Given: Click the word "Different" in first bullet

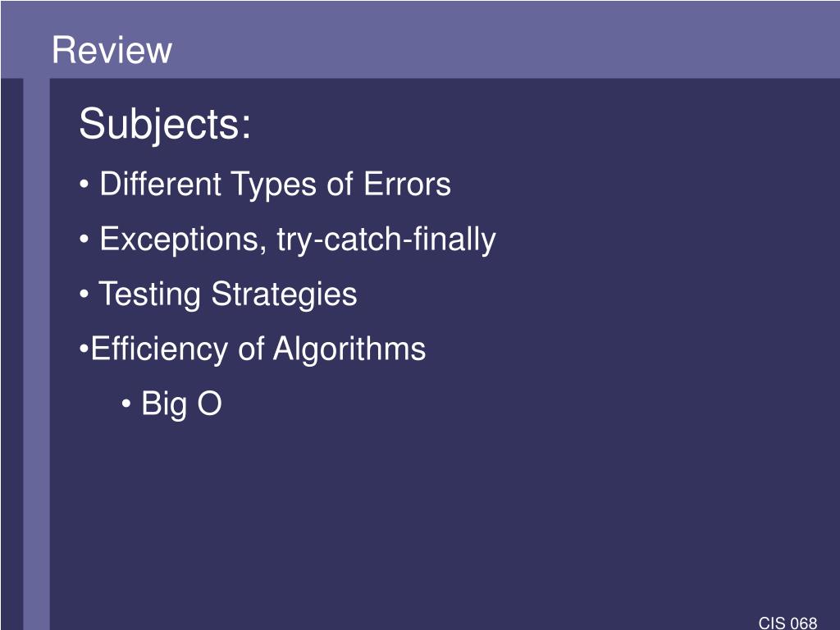Looking at the screenshot, I should pyautogui.click(x=160, y=184).
